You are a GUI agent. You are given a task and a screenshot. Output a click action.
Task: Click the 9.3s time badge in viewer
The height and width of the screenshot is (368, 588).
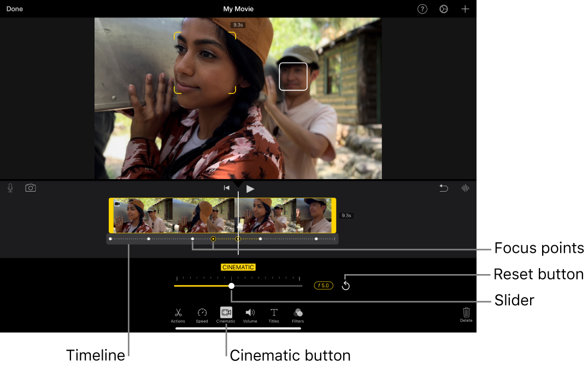point(238,25)
